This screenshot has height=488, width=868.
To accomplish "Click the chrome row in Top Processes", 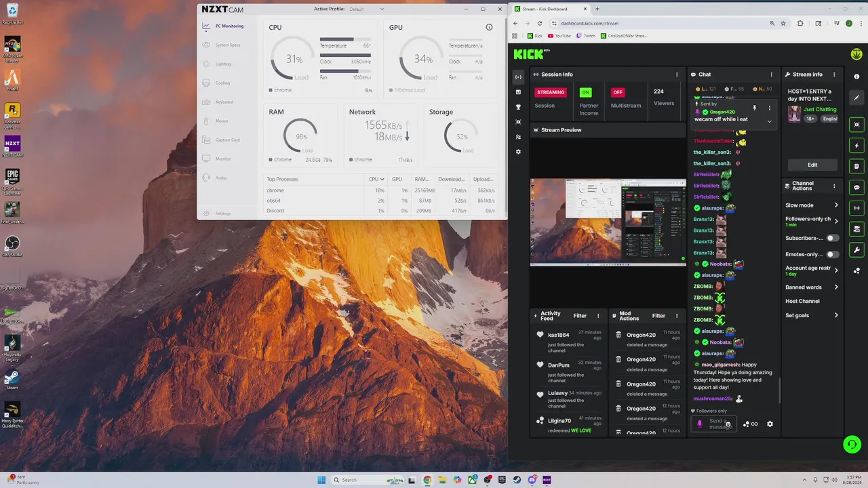I will point(380,190).
